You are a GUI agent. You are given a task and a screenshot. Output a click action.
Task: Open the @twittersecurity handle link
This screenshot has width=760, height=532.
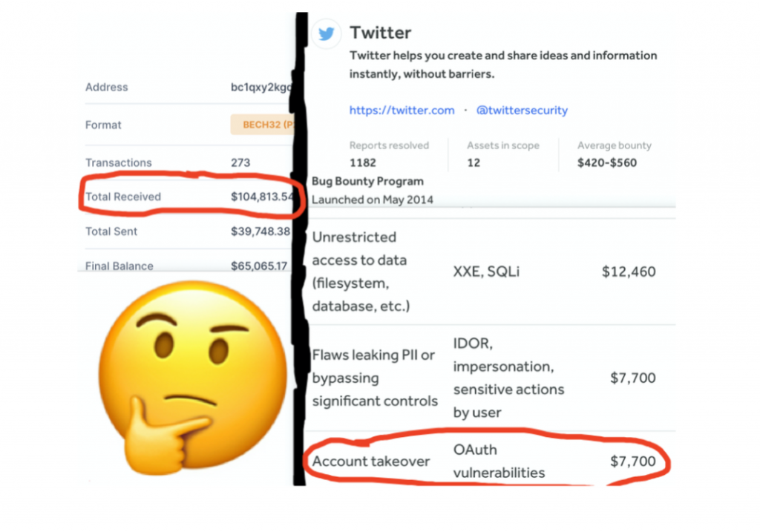pyautogui.click(x=522, y=111)
